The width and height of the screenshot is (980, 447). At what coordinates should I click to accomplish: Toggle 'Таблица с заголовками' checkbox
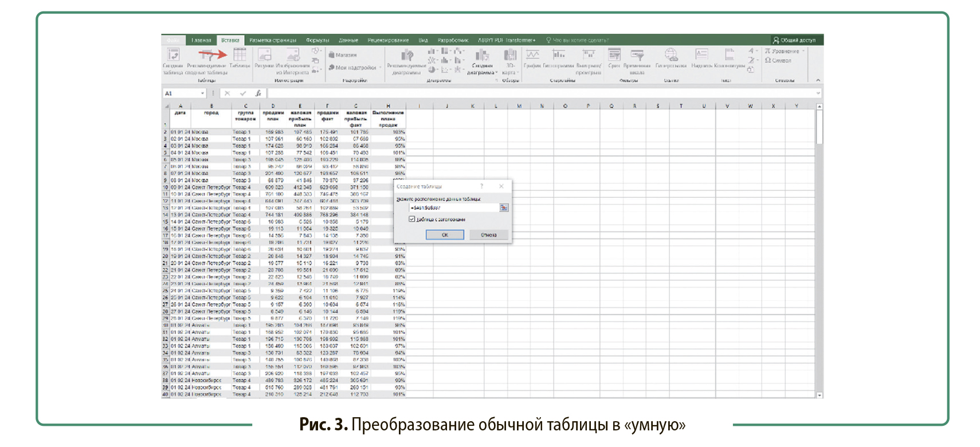coord(411,219)
